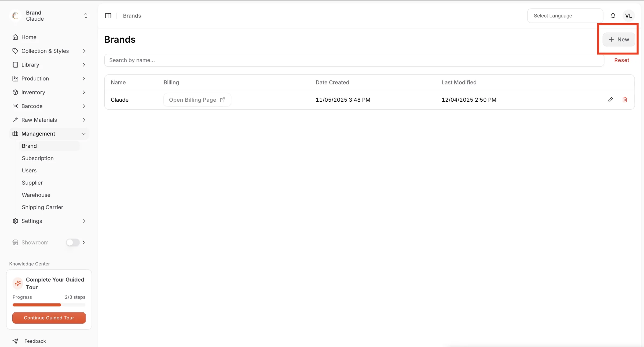Reset the brand search filter
Viewport: 644px width, 347px height.
tap(622, 60)
